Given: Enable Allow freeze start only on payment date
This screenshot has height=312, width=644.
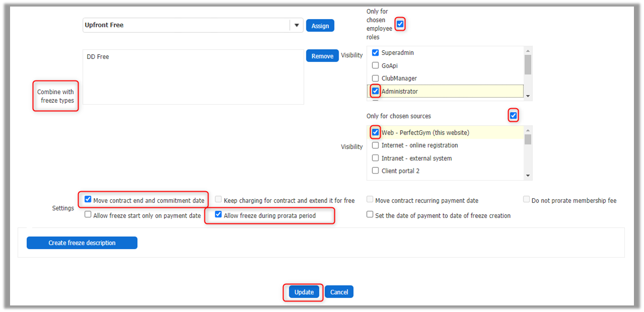Looking at the screenshot, I should pyautogui.click(x=88, y=215).
